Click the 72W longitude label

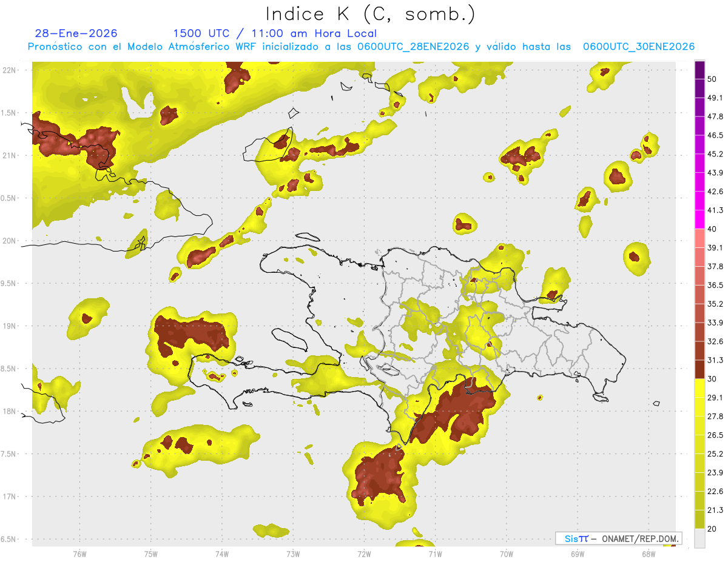364,554
